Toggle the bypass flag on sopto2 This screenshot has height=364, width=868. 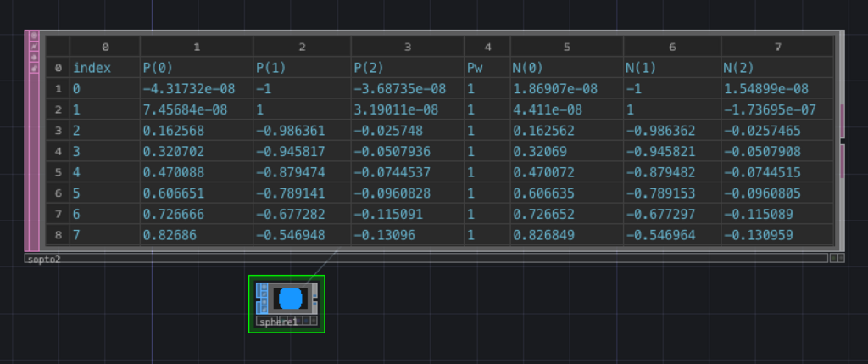(34, 57)
